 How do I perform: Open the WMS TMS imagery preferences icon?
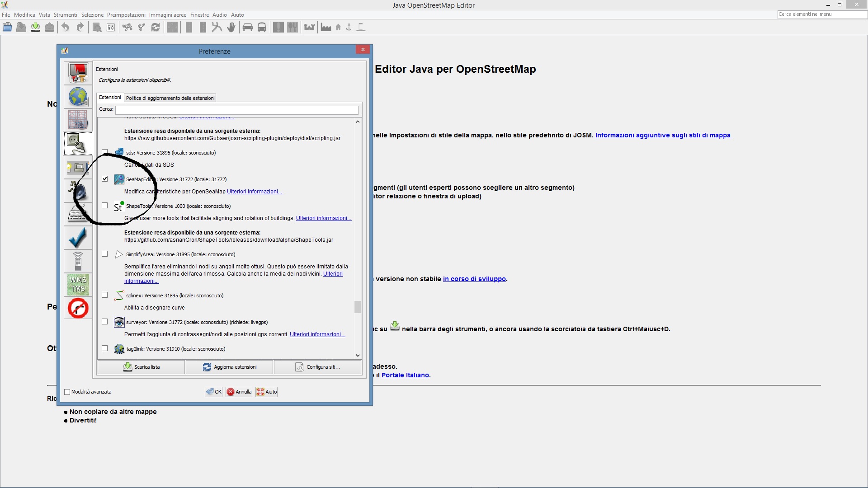tap(78, 285)
